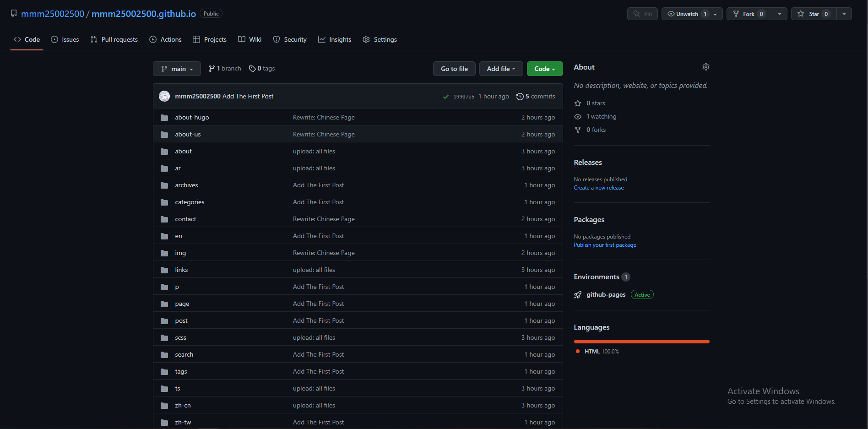Click the repository icon next to mmm25002500

click(14, 14)
